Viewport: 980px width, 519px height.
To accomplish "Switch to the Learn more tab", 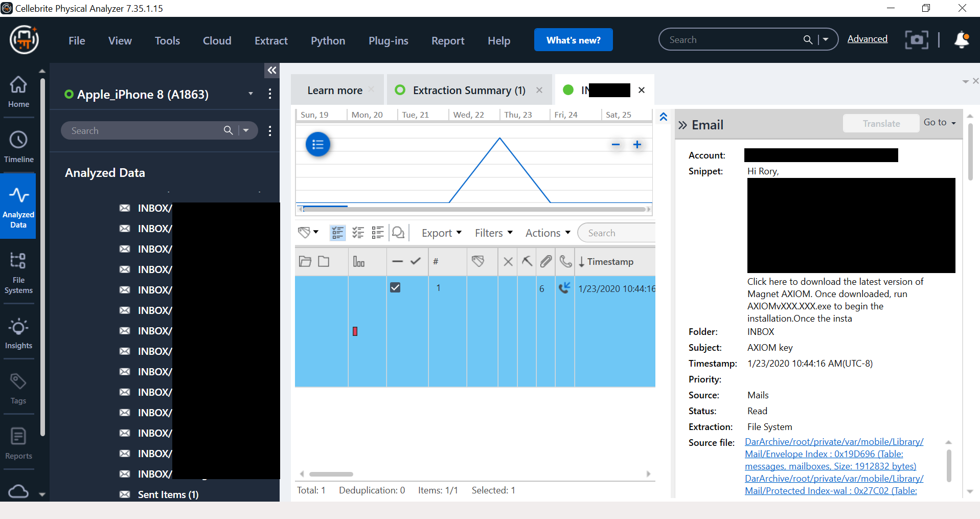I will point(335,90).
